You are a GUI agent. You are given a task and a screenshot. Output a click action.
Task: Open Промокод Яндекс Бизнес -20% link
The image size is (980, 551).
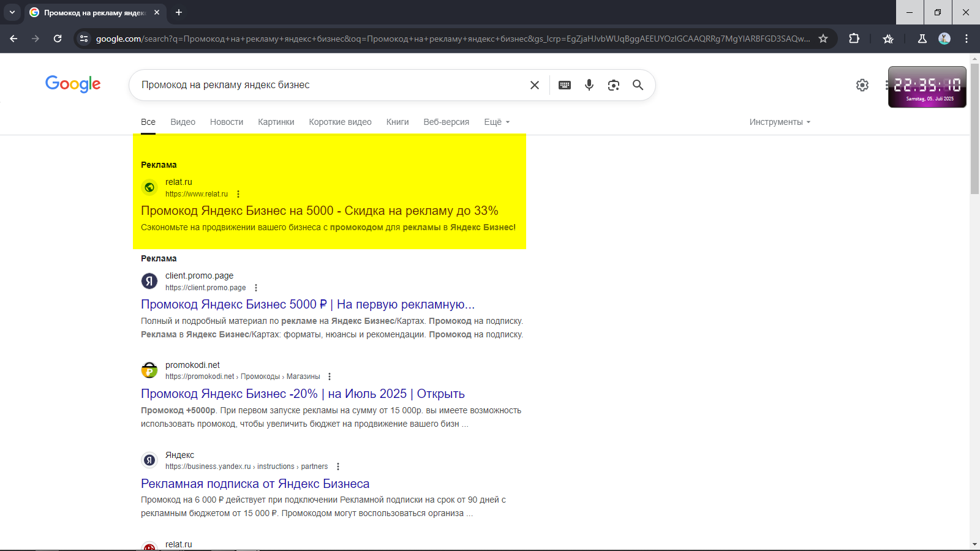click(303, 394)
